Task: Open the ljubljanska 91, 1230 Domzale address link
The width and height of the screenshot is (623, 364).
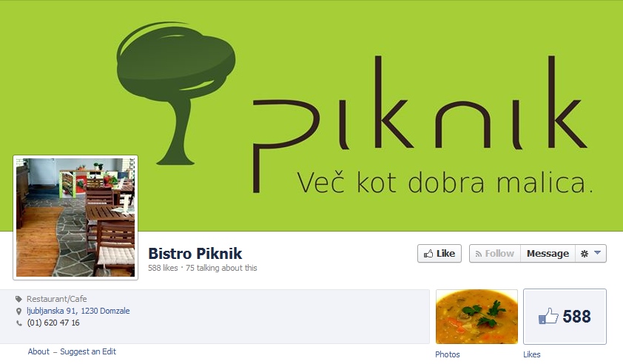Action: pyautogui.click(x=78, y=311)
